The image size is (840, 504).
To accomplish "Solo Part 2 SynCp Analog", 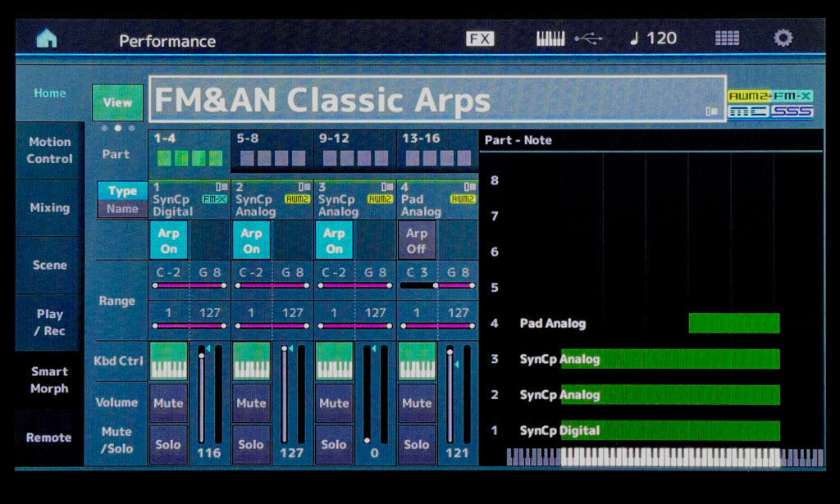I will tap(251, 445).
